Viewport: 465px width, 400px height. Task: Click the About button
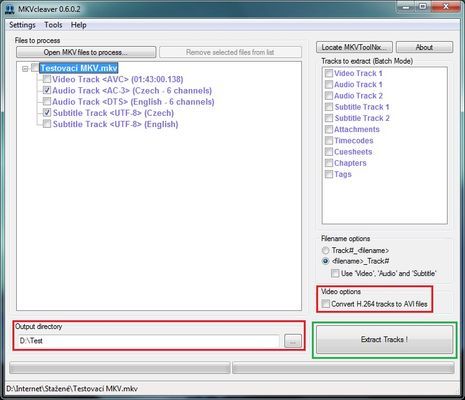pos(424,47)
